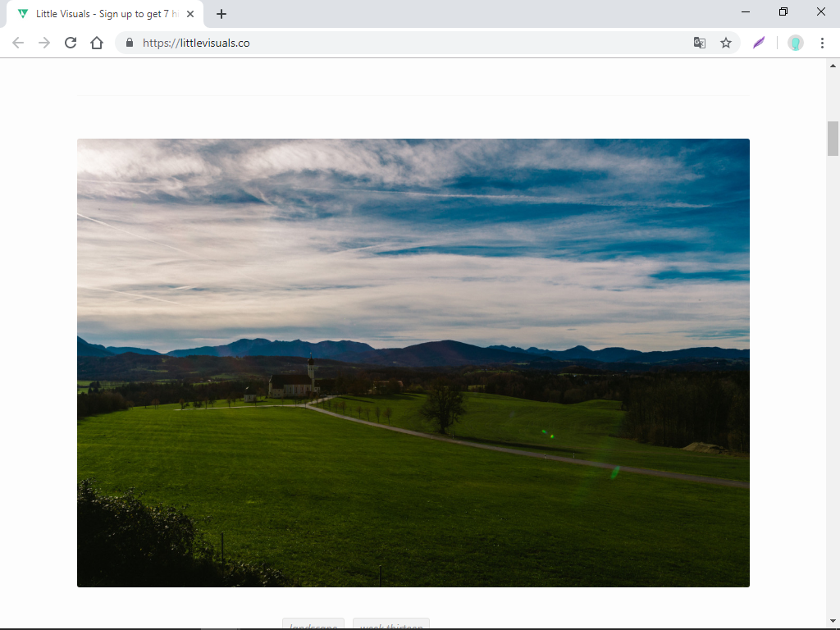
Task: Go forward to the next page
Action: (44, 43)
